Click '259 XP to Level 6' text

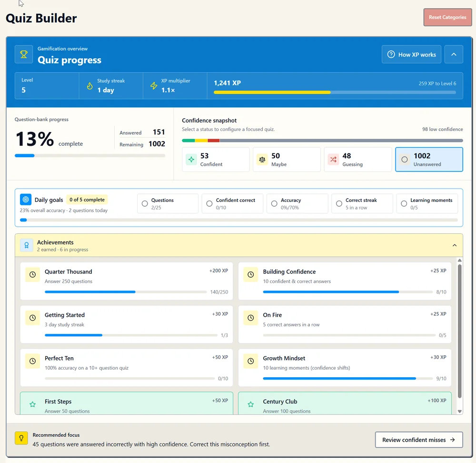437,83
